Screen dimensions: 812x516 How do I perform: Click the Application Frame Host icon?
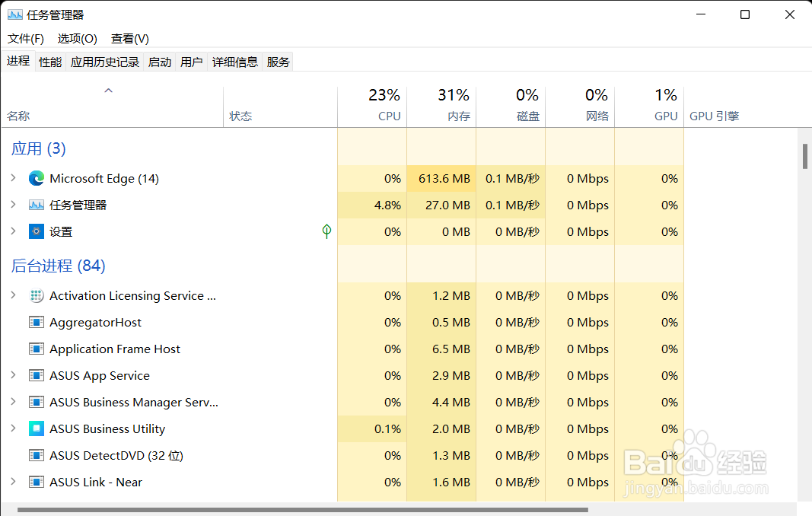[x=37, y=349]
